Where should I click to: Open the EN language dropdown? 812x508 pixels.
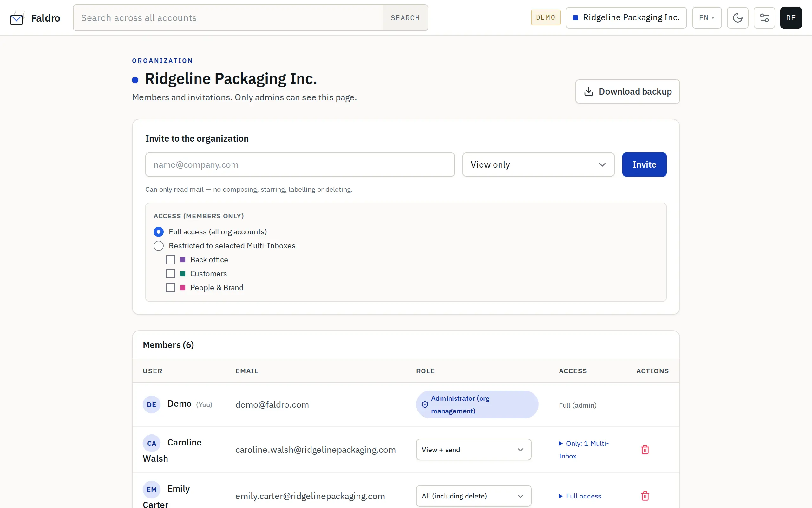[x=707, y=18]
